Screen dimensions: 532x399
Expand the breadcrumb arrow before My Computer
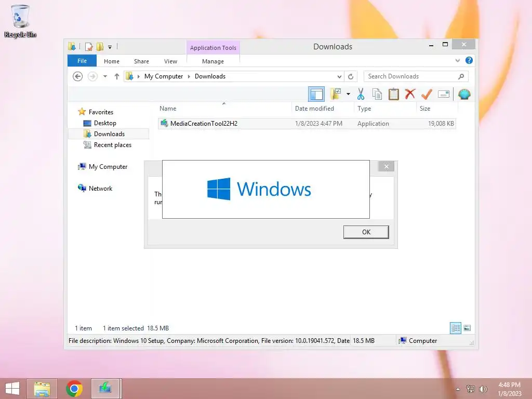point(138,77)
